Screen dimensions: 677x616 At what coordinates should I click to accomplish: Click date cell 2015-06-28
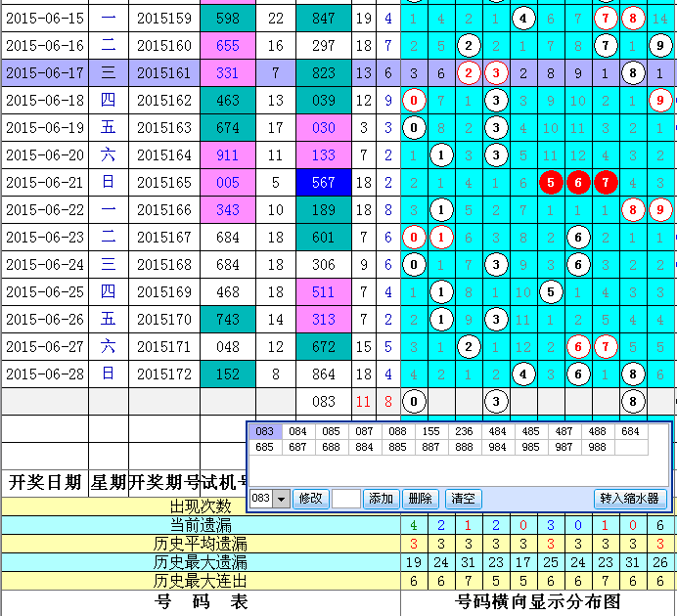45,374
